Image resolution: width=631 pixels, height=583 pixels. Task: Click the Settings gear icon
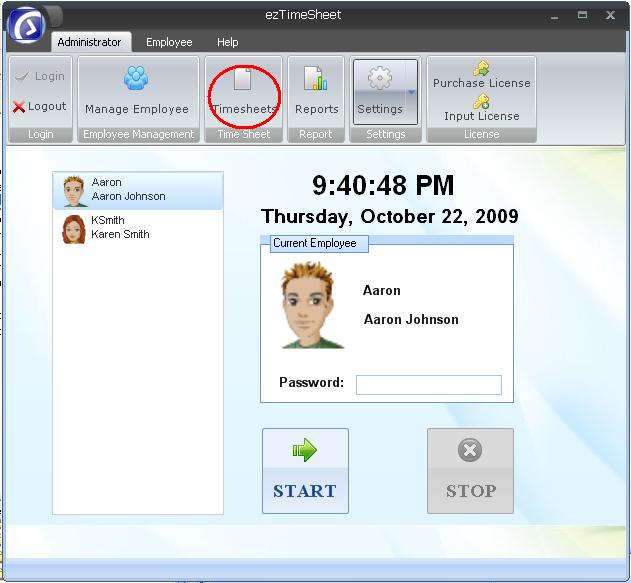(x=380, y=80)
